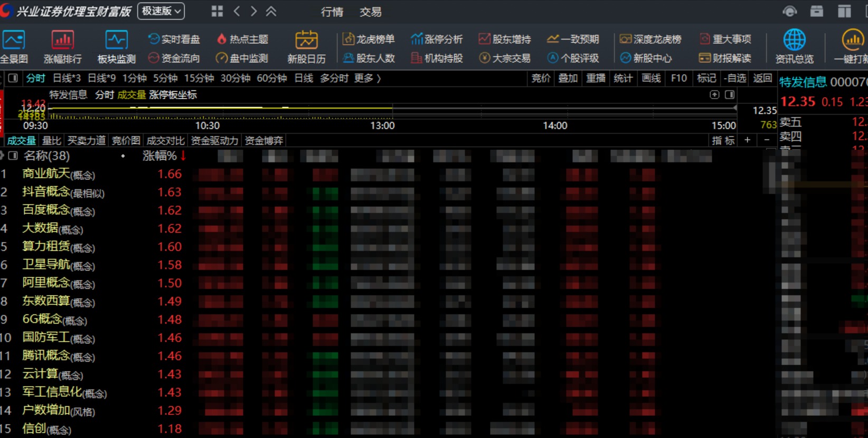
Task: Open the 资讯总览 globe icon
Action: [x=794, y=47]
